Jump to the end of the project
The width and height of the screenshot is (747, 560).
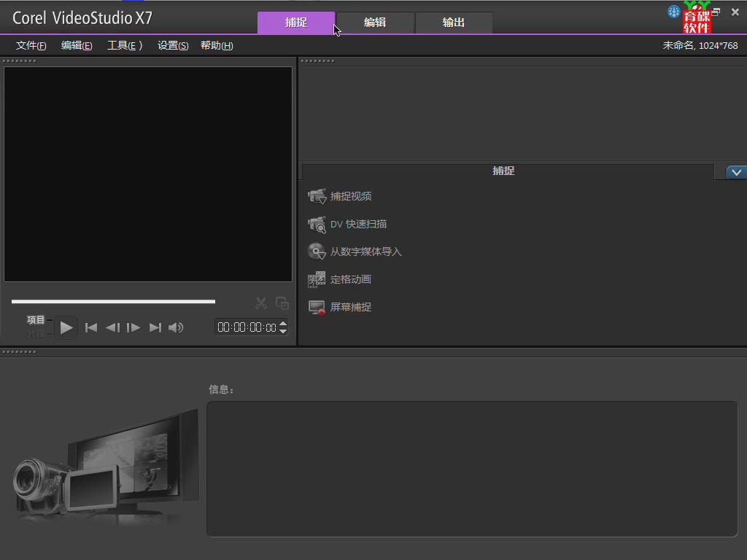click(155, 327)
